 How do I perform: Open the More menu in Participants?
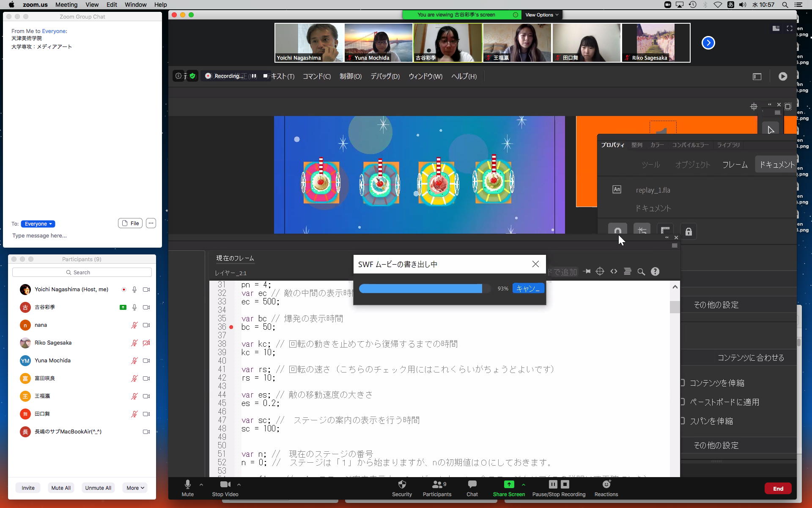click(x=135, y=488)
